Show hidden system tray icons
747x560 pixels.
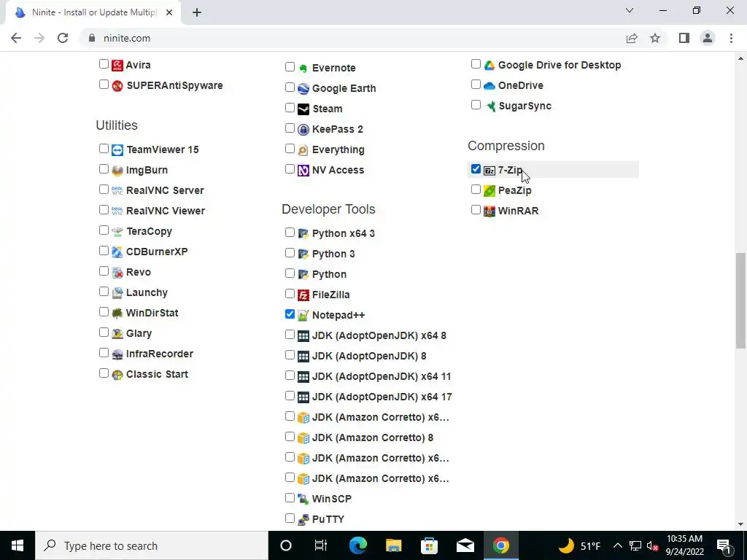pos(617,545)
